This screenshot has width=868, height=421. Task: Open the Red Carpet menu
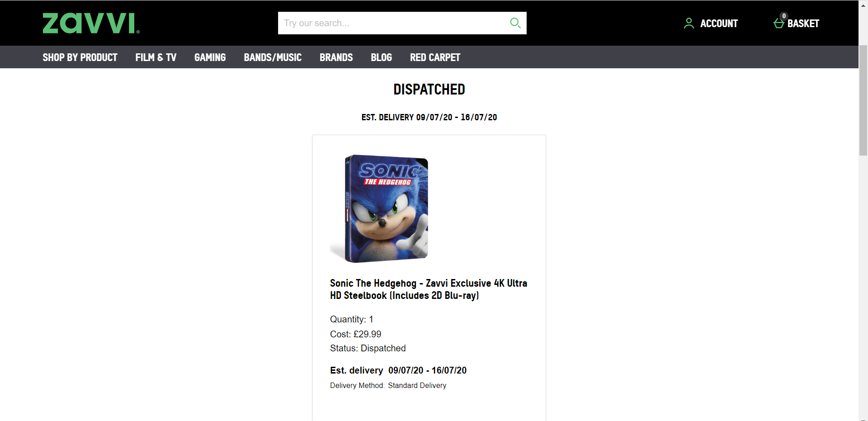pyautogui.click(x=435, y=57)
